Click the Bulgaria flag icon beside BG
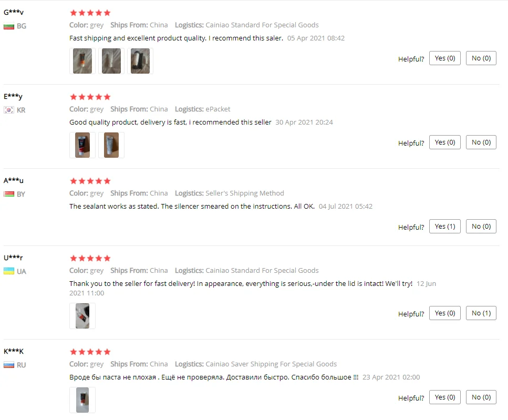The height and width of the screenshot is (420, 508). tap(9, 26)
